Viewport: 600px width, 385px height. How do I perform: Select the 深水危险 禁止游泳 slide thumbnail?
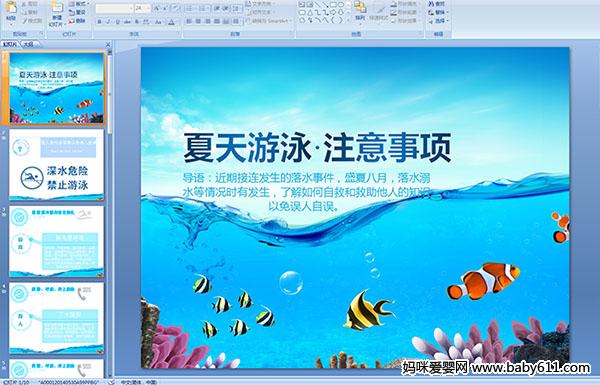pyautogui.click(x=57, y=165)
